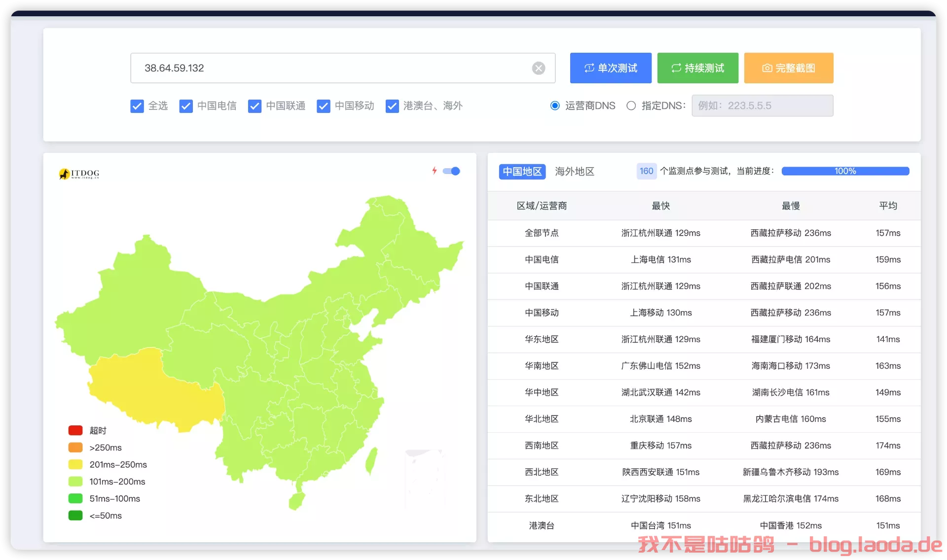The height and width of the screenshot is (560, 947).
Task: Click the refresh icon inside the 单次测试 button
Action: (x=590, y=68)
